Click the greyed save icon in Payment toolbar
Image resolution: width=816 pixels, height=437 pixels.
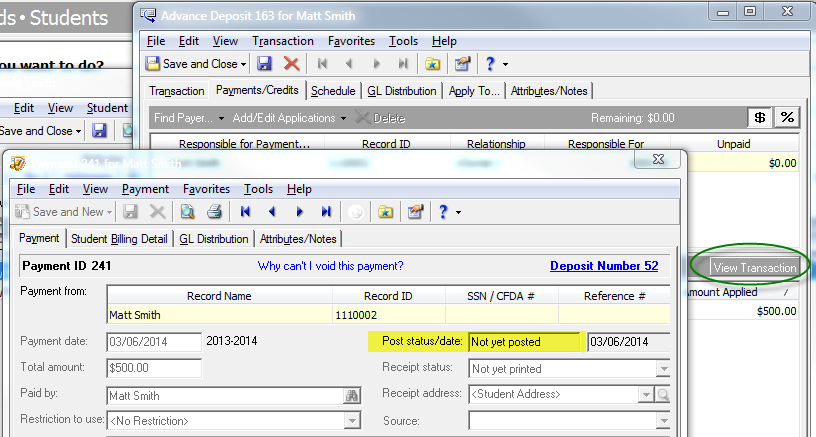130,212
